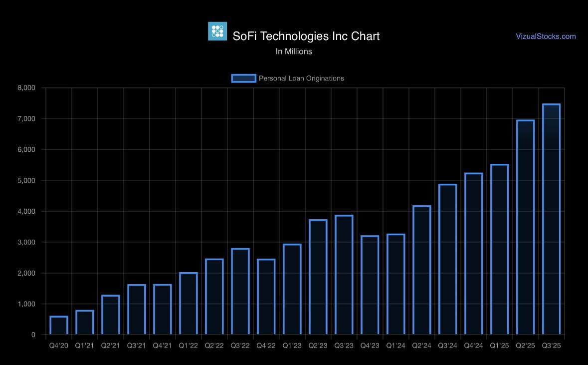Image resolution: width=588 pixels, height=365 pixels.
Task: Select the Q1'22 bar
Action: point(188,304)
